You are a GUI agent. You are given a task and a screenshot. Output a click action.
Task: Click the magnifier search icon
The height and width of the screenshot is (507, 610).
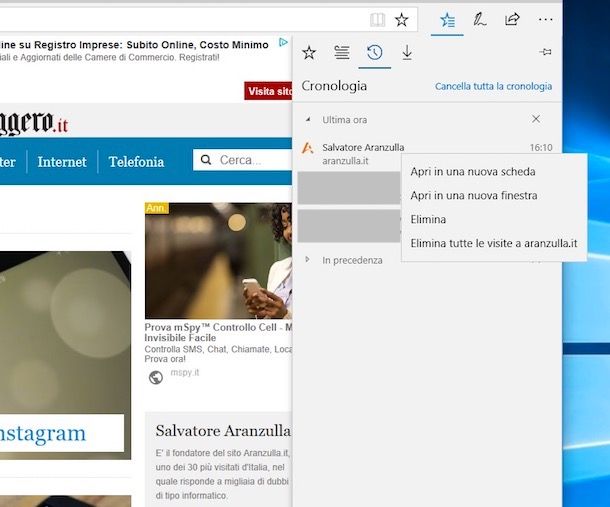206,160
